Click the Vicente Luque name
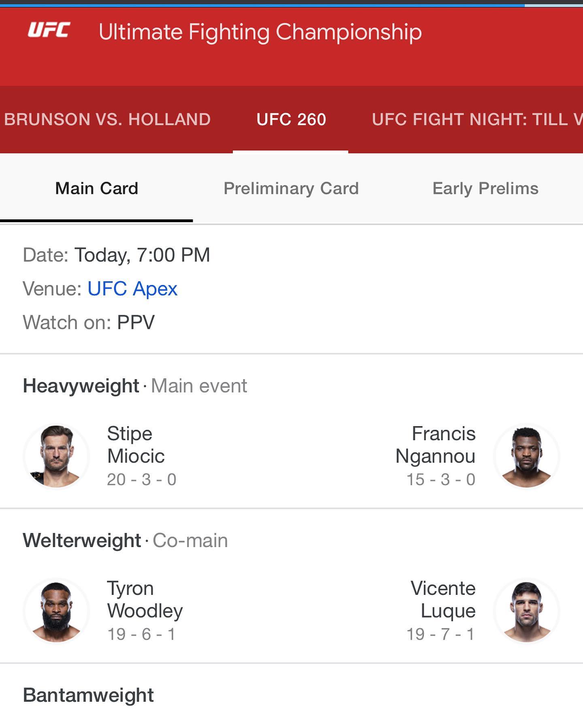This screenshot has height=728, width=583. click(x=443, y=599)
